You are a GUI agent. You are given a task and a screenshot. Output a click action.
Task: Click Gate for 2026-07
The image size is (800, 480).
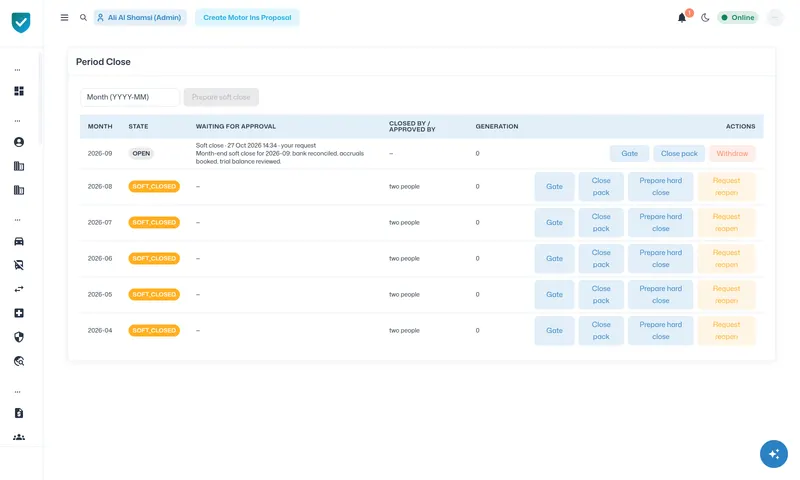tap(555, 222)
